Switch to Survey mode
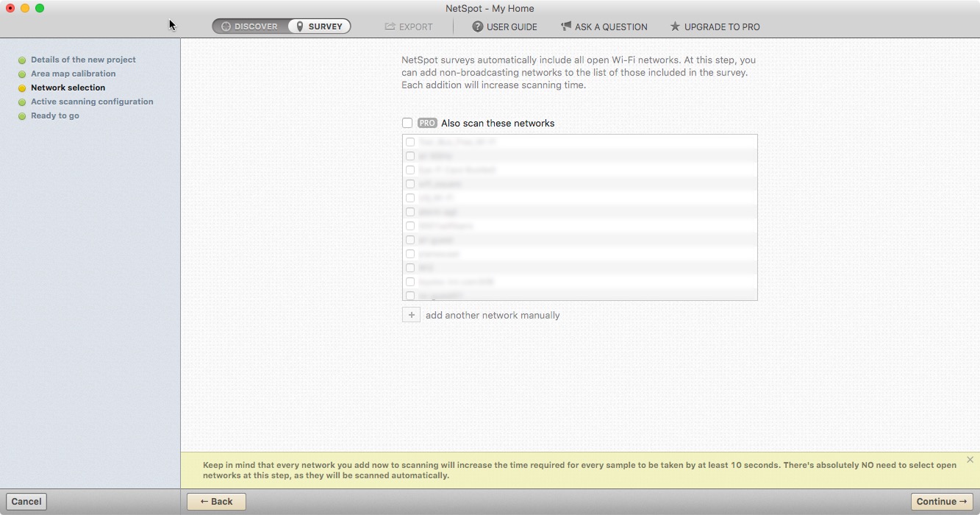 point(319,26)
